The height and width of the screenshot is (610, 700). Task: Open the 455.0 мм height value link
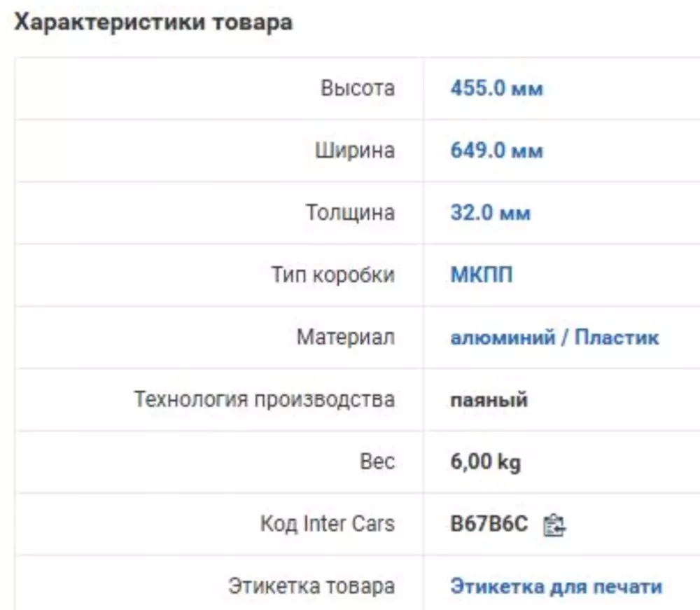(496, 89)
